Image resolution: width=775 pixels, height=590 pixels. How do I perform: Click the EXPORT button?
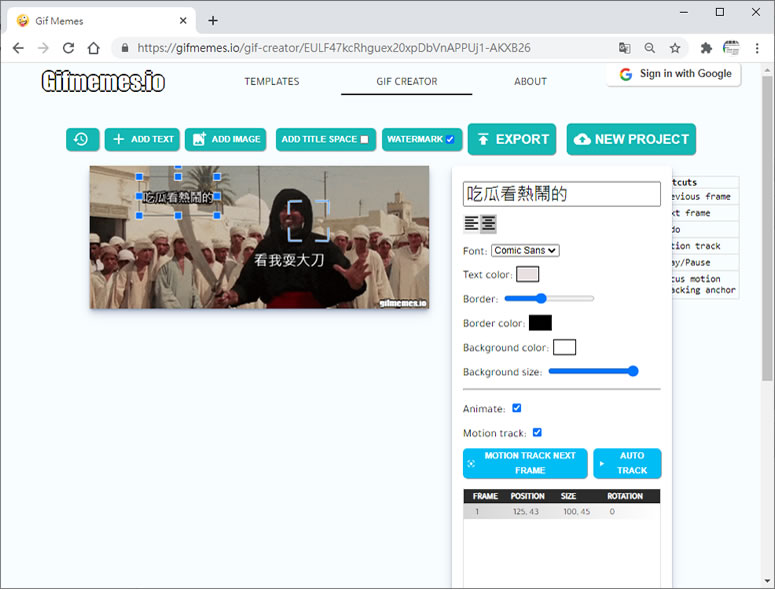coord(512,139)
